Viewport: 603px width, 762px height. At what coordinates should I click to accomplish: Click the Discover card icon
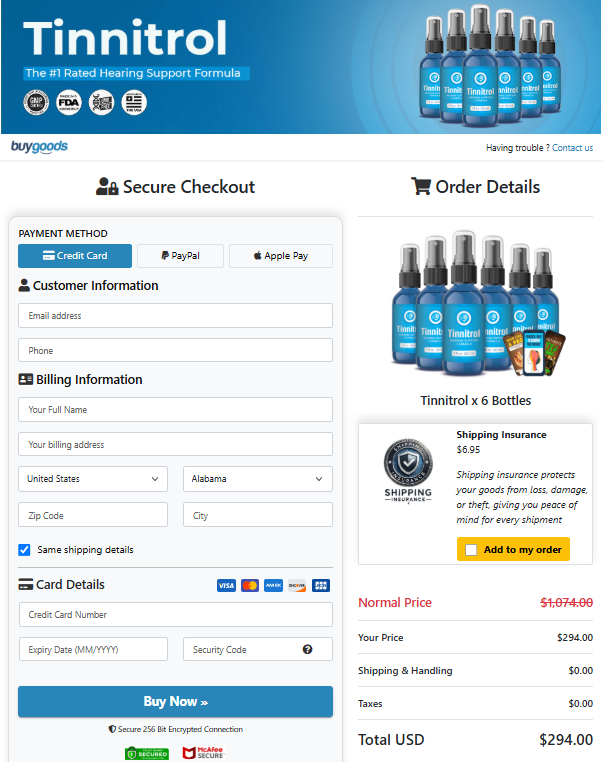pyautogui.click(x=297, y=586)
